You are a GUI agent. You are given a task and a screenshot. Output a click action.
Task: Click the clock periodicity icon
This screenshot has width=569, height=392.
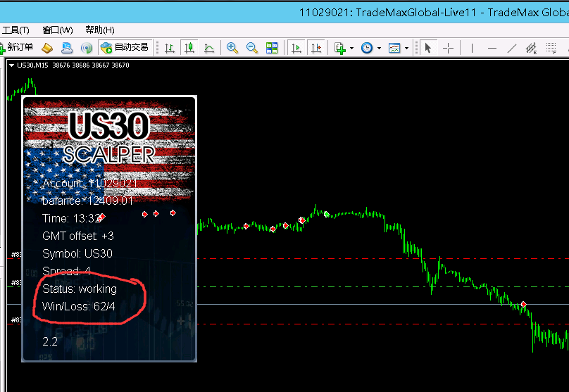tap(367, 48)
